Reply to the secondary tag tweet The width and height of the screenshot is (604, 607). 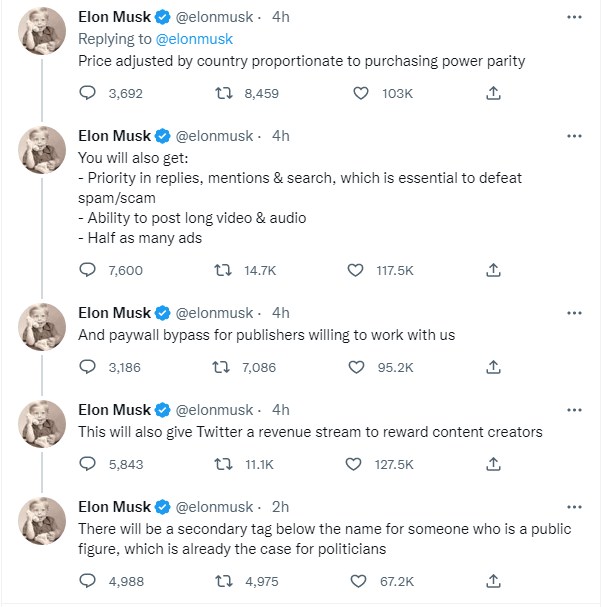coord(87,580)
